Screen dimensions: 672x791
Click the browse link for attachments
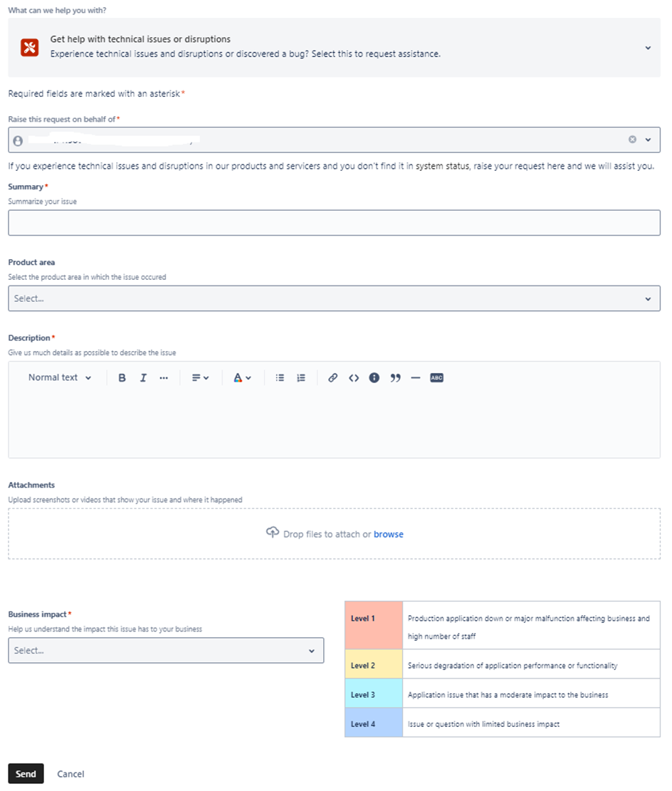389,534
